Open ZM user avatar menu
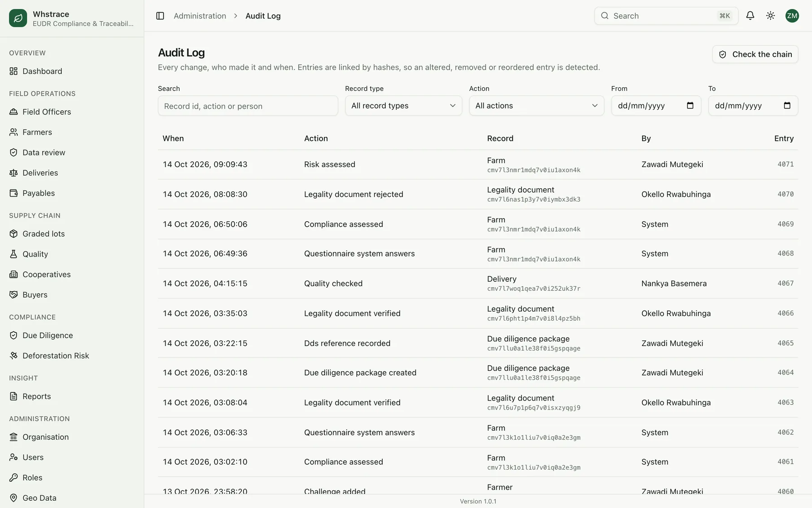This screenshot has height=508, width=812. click(x=792, y=16)
